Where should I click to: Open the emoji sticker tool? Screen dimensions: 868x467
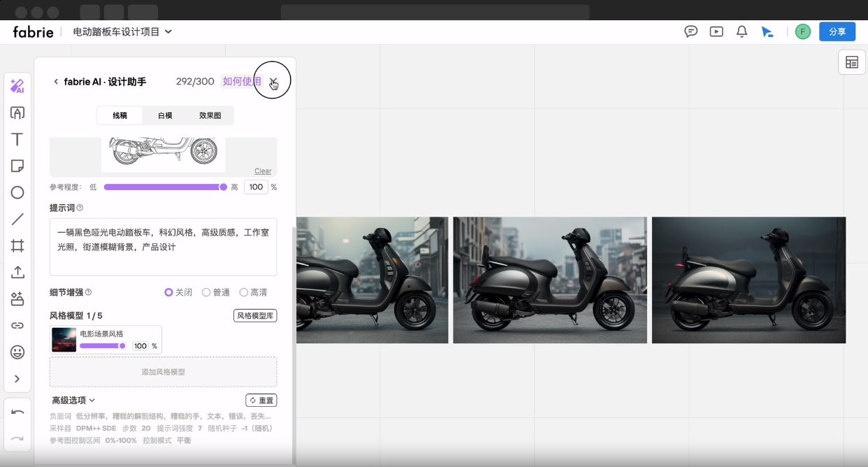tap(17, 352)
